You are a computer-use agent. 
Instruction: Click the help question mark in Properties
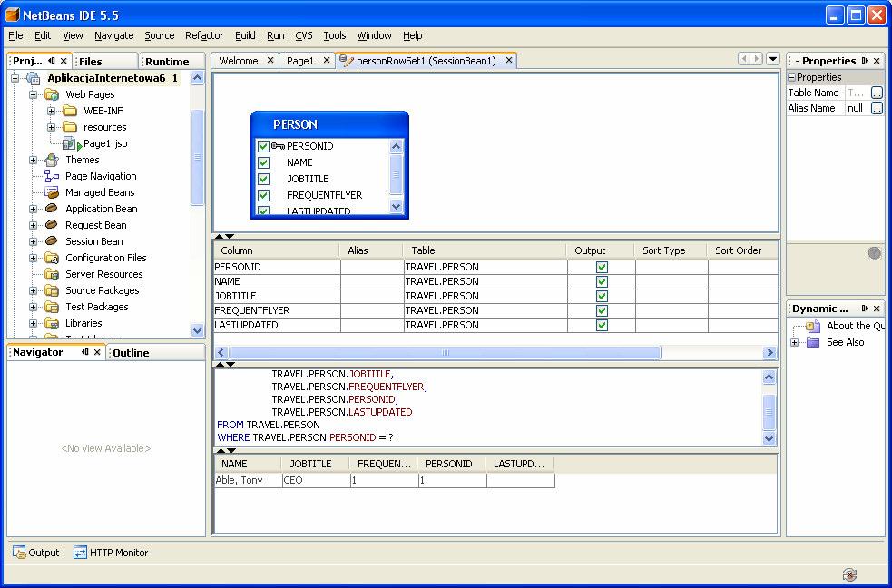coord(875,254)
